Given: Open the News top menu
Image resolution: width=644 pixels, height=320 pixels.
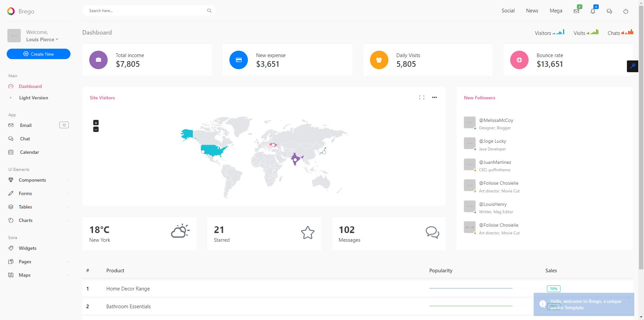Looking at the screenshot, I should click(x=532, y=11).
